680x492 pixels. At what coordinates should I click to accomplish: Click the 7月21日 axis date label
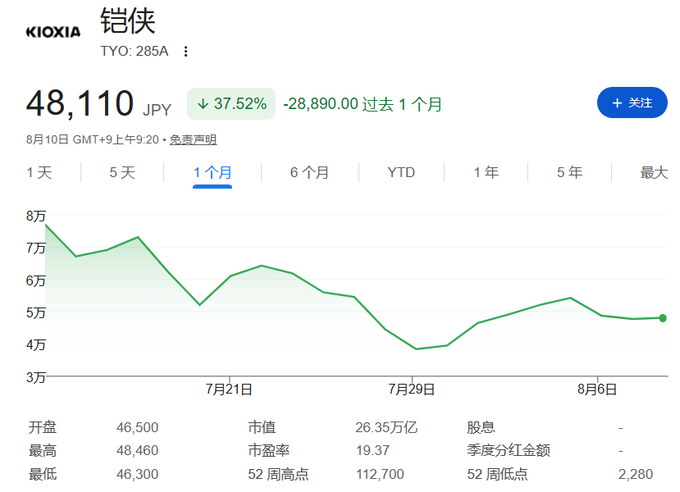click(x=229, y=389)
